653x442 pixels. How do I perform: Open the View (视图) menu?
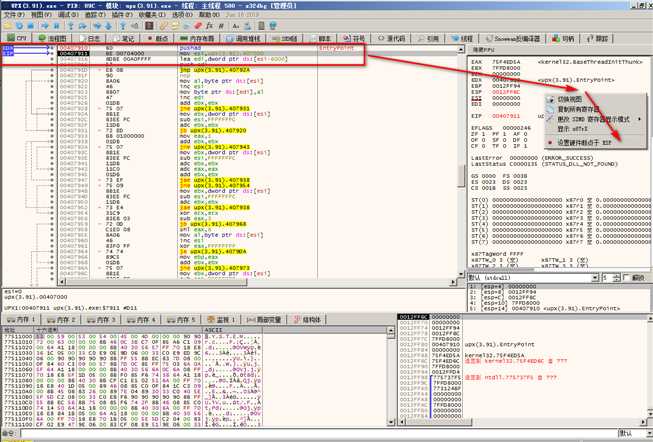coord(41,15)
